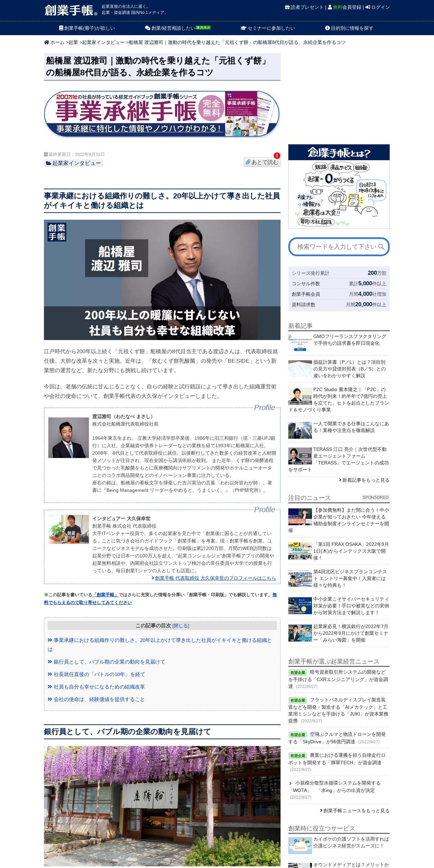The width and height of the screenshot is (434, 868).
Task: Open 第4回北区ビジネスプランコンテスト item
Action: 350,578
